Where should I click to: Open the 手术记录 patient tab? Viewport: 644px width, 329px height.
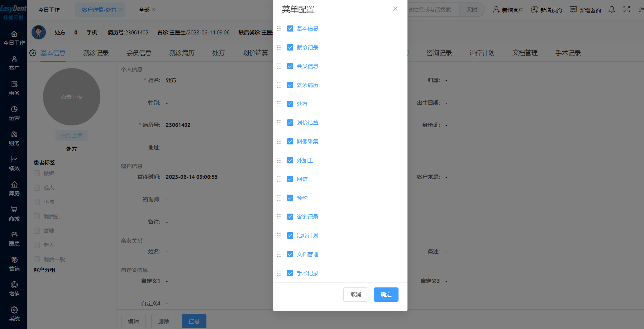pos(568,53)
